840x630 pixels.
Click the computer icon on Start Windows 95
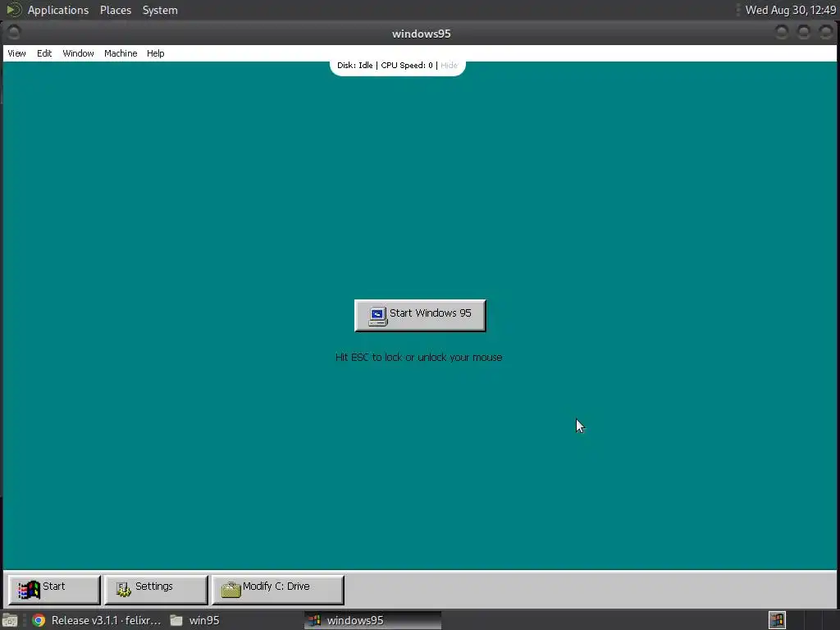[377, 316]
